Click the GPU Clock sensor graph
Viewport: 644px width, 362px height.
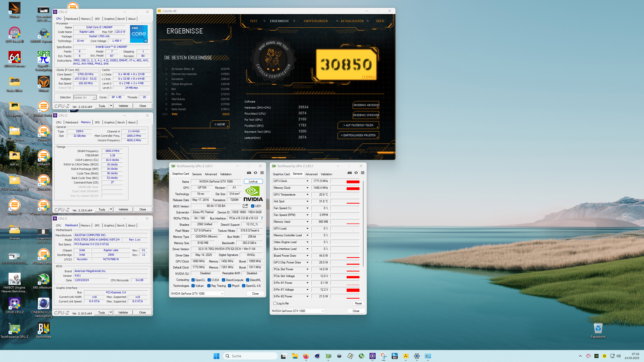pos(345,181)
